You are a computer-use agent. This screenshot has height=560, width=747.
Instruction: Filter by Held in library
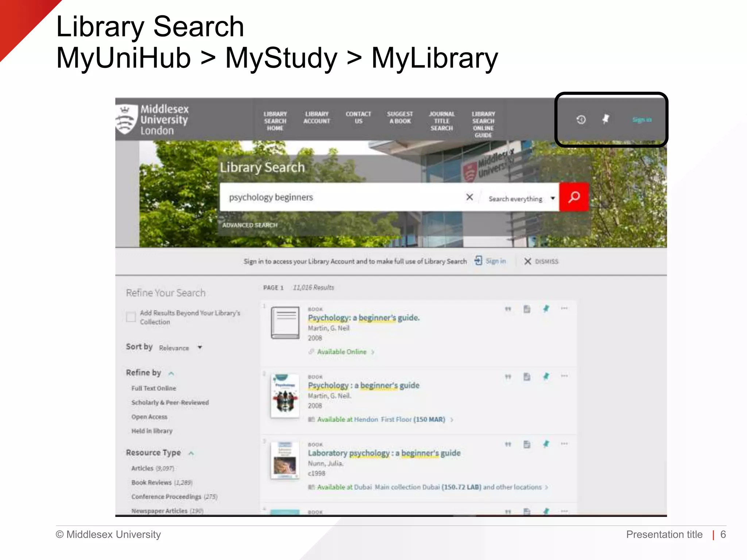click(152, 431)
